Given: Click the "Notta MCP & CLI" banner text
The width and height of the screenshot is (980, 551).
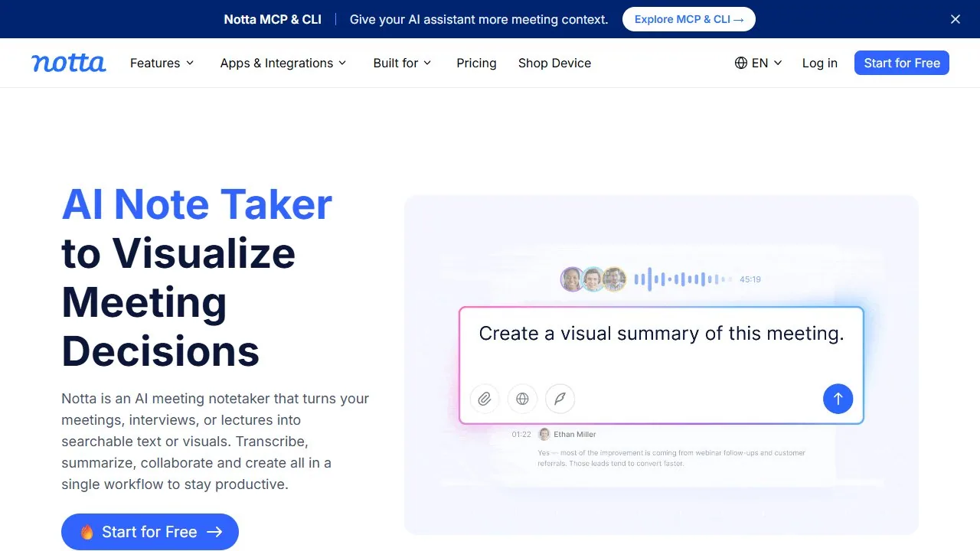Looking at the screenshot, I should pos(273,19).
